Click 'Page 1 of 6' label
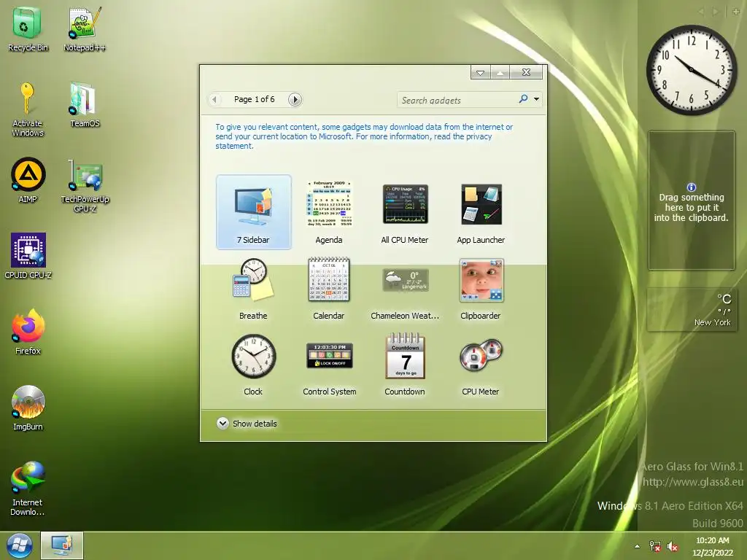This screenshot has width=747, height=560. pos(254,99)
